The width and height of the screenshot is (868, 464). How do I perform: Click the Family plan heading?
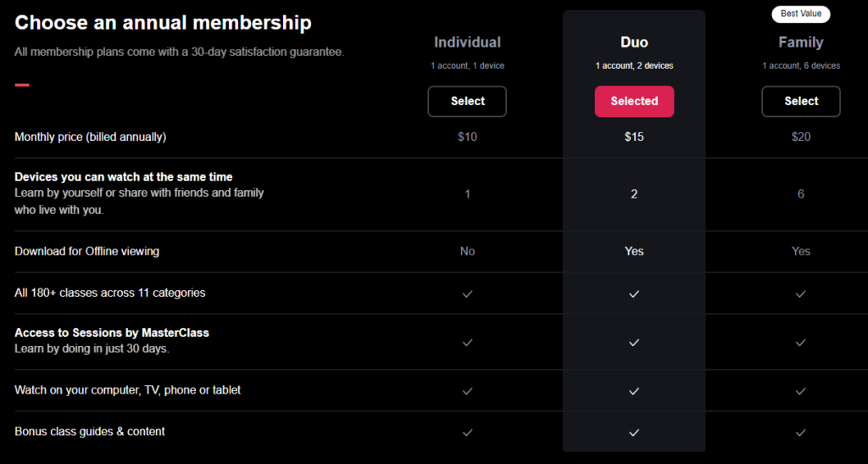(x=801, y=42)
